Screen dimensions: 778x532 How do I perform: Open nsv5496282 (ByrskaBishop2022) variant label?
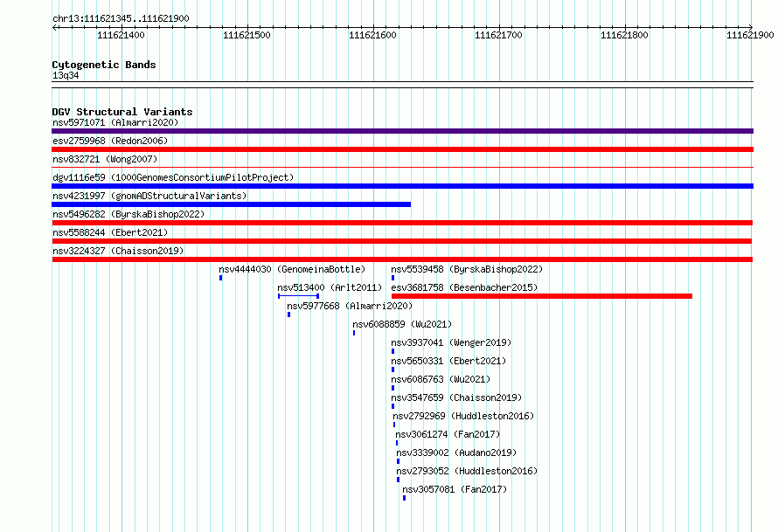point(129,214)
